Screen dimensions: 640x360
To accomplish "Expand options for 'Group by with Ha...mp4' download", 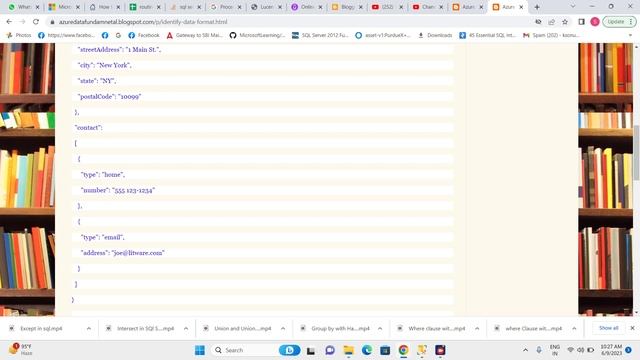I will click(x=380, y=328).
